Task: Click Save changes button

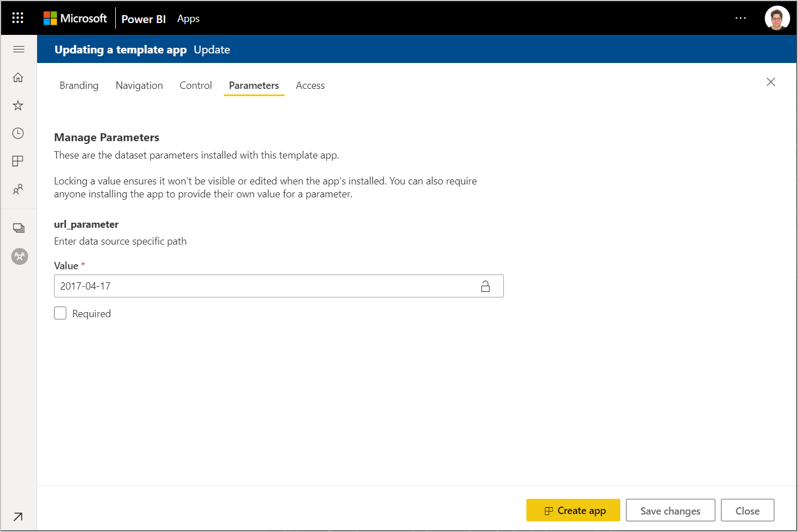Action: [670, 511]
